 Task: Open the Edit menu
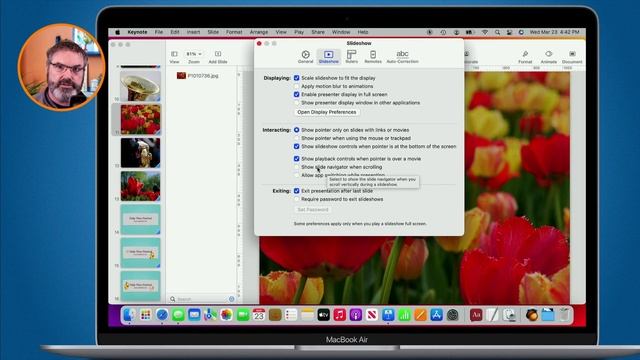175,32
